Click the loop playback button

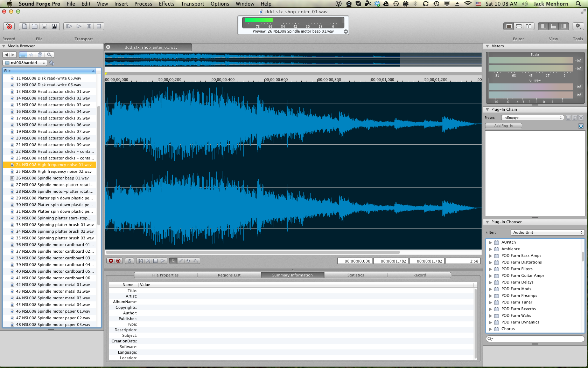pos(129,261)
